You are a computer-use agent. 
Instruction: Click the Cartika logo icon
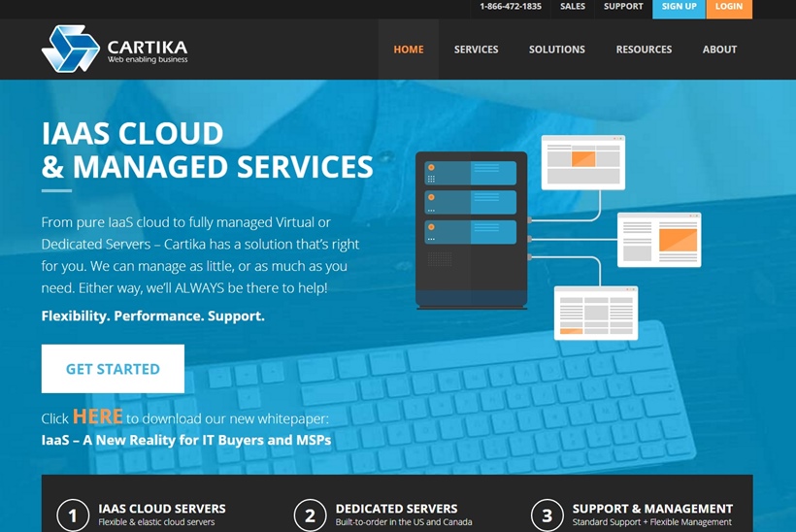click(x=71, y=49)
